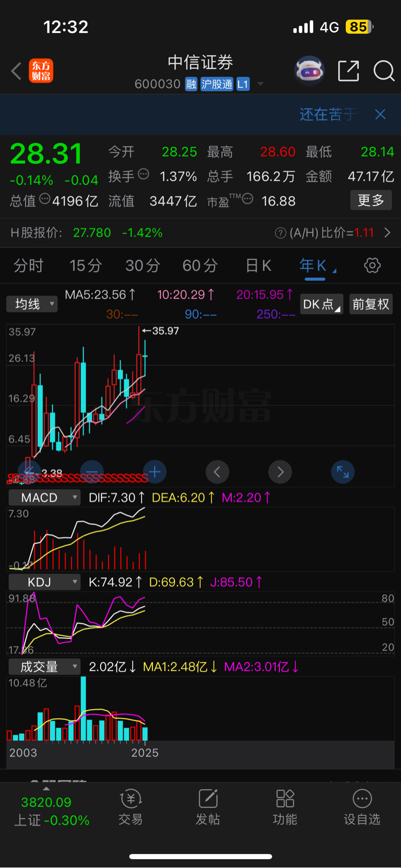Viewport: 401px width, 868px height.
Task: Open the MACD indicator dropdown
Action: coord(44,497)
